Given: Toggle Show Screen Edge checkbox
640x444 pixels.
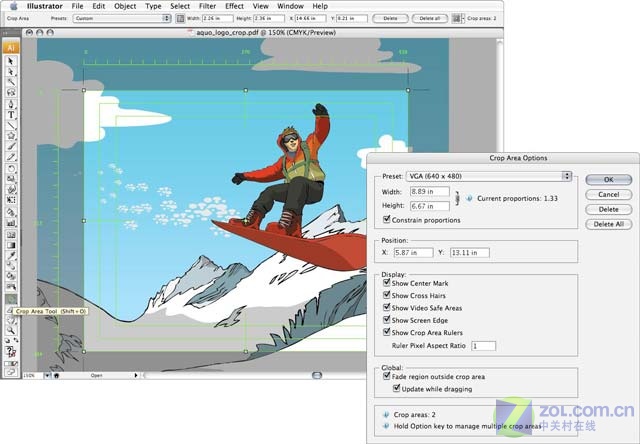Looking at the screenshot, I should [x=386, y=320].
